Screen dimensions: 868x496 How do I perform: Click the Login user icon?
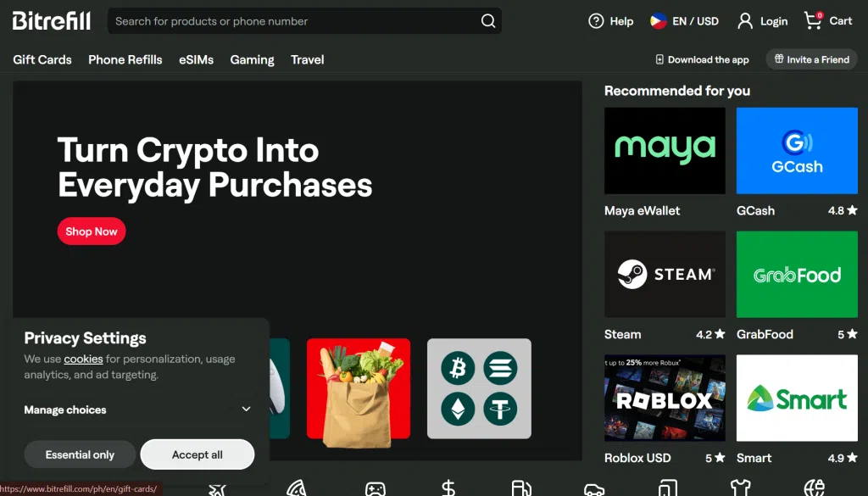(745, 21)
